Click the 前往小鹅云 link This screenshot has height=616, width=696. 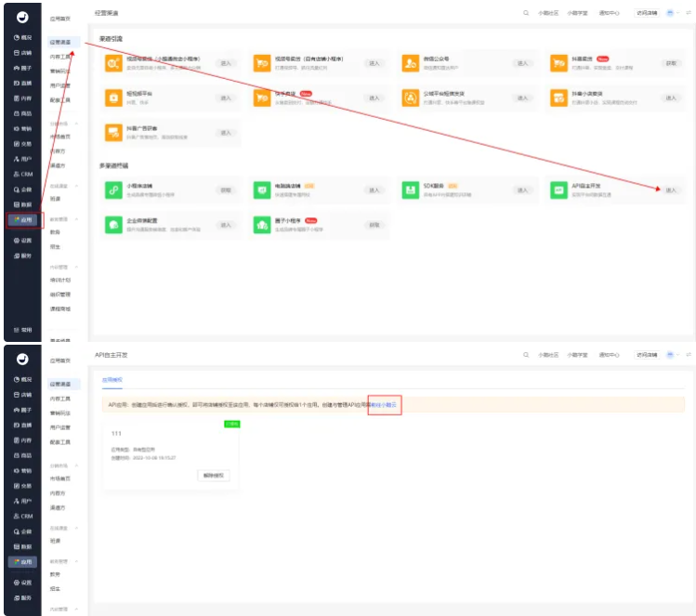(384, 405)
